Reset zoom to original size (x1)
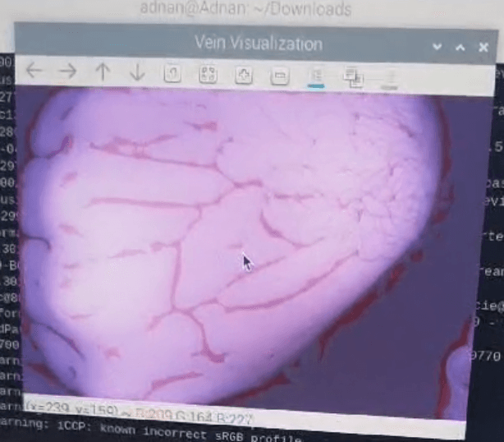504x442 pixels. pos(172,74)
